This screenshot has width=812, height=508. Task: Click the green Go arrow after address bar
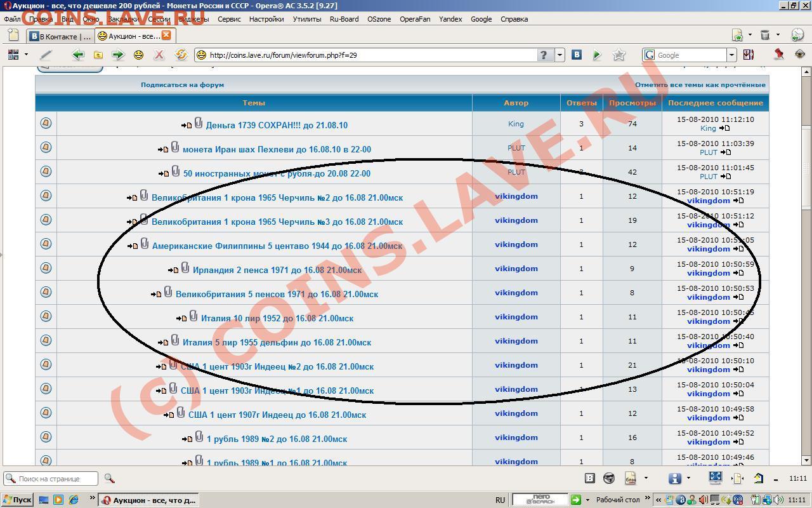[x=597, y=55]
